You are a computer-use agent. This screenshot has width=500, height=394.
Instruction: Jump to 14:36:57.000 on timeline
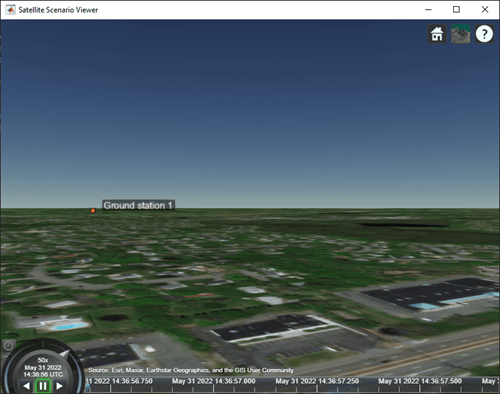(x=213, y=381)
